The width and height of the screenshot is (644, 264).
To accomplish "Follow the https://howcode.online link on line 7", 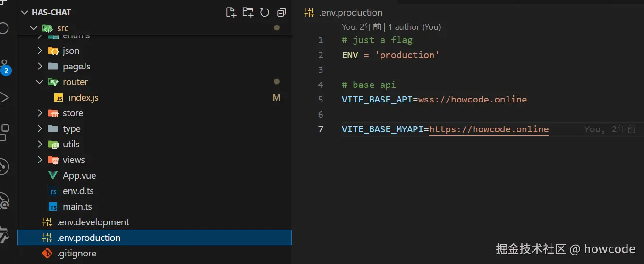I will point(489,129).
